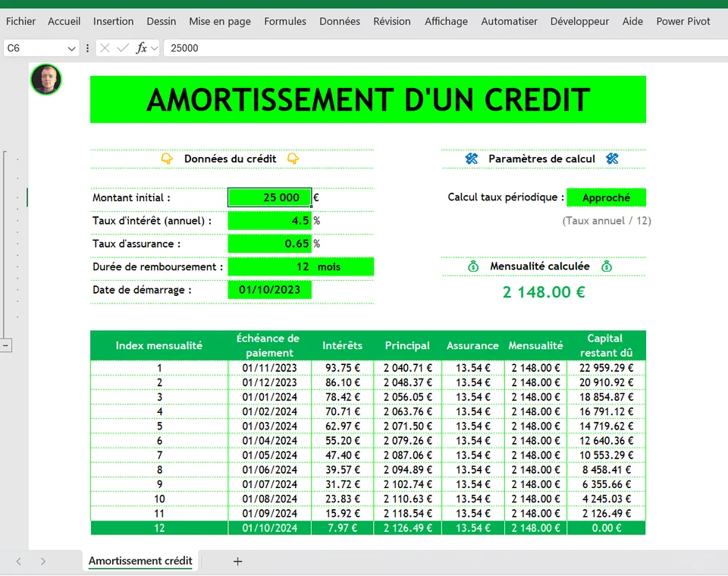Screen dimensions: 728x576
Task: Open the Développeur ribbon tab
Action: point(579,21)
